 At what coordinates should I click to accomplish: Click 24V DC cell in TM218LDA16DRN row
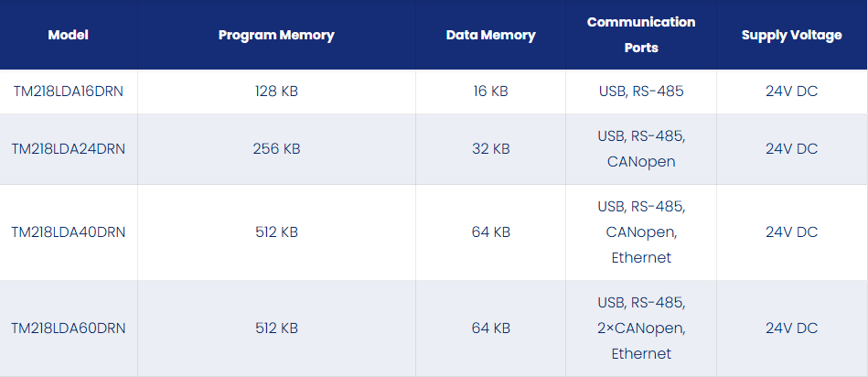(x=791, y=92)
